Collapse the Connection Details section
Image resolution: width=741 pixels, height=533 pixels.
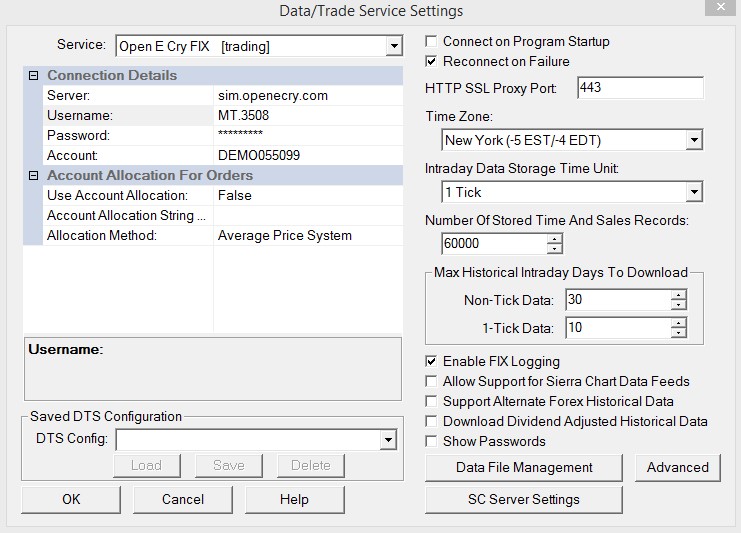(34, 76)
